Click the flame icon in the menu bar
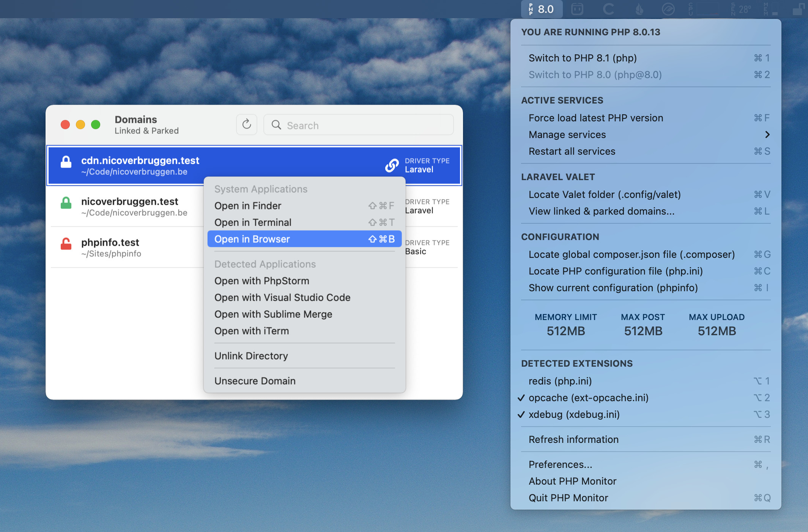 pos(639,9)
